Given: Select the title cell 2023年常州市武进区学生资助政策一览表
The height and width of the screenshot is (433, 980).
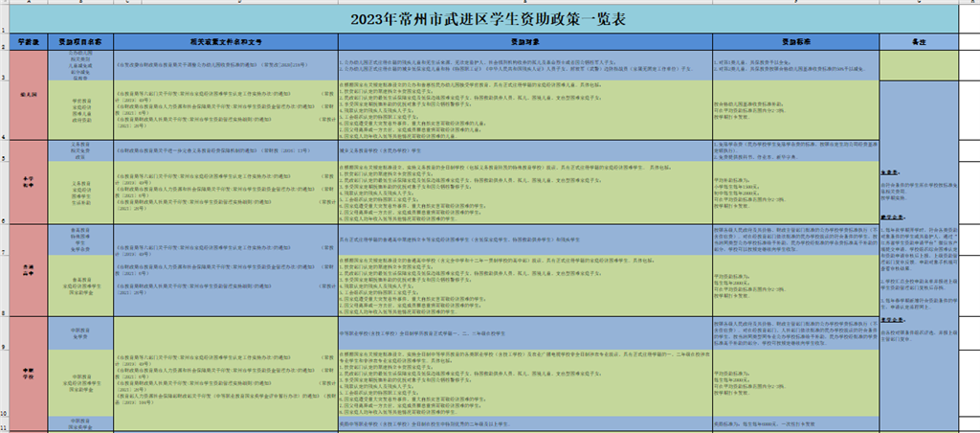Looking at the screenshot, I should [x=483, y=19].
